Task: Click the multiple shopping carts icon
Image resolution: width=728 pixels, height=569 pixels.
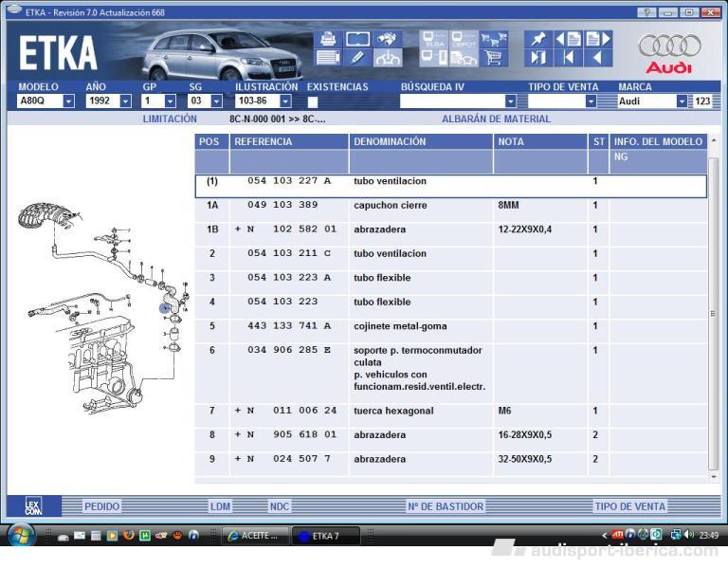Action: (x=493, y=39)
